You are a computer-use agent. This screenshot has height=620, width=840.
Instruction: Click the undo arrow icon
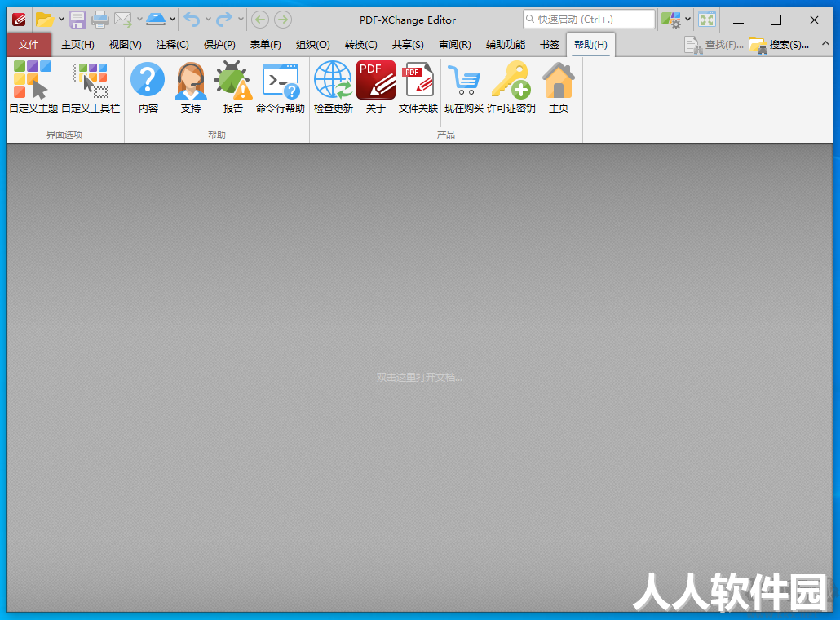(192, 20)
